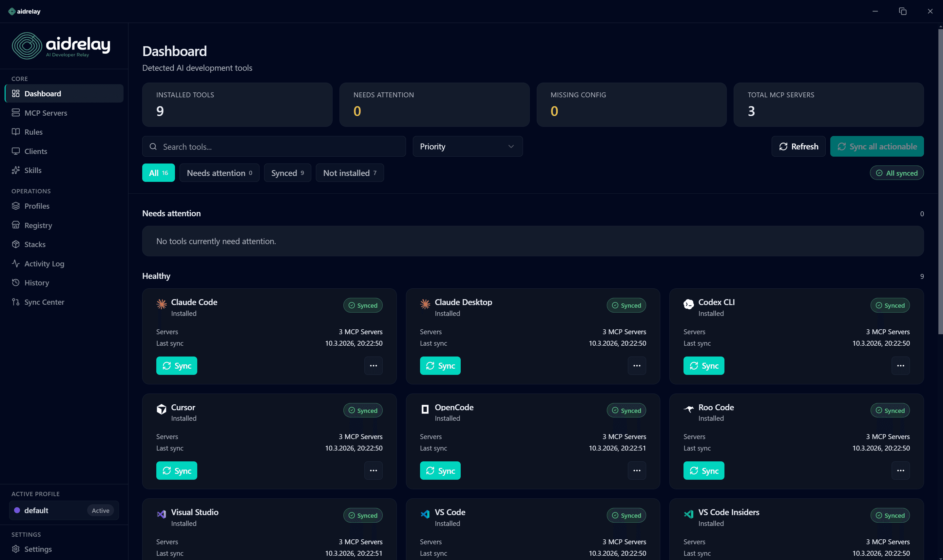This screenshot has height=560, width=943.
Task: Focus the Search tools field
Action: [274, 146]
